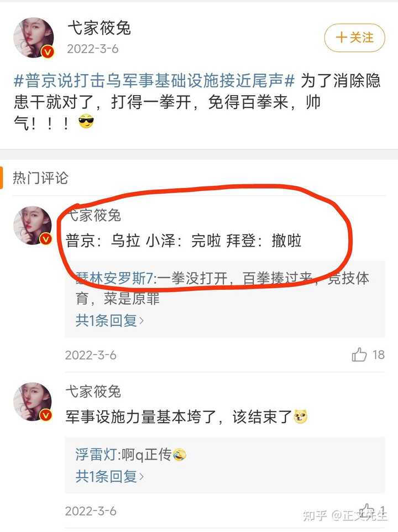398x532 pixels.
Task: Click the sunglasses emoji in the post
Action: coord(86,122)
